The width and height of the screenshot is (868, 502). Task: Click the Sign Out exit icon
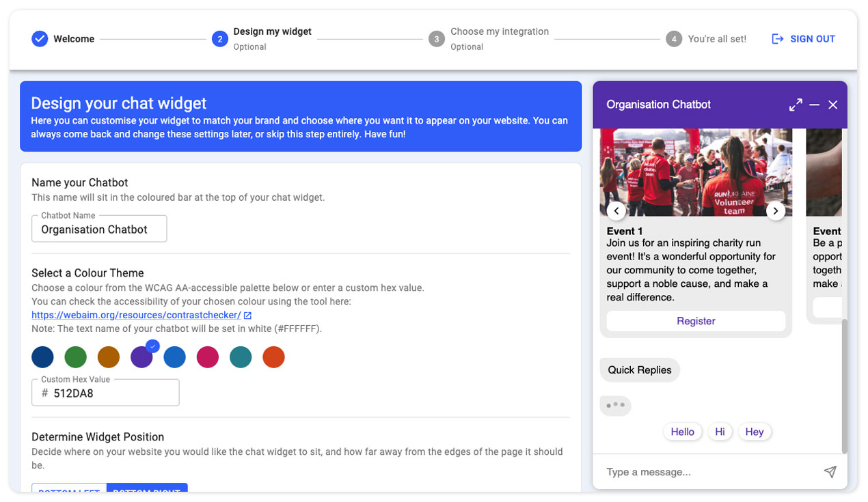coord(778,39)
